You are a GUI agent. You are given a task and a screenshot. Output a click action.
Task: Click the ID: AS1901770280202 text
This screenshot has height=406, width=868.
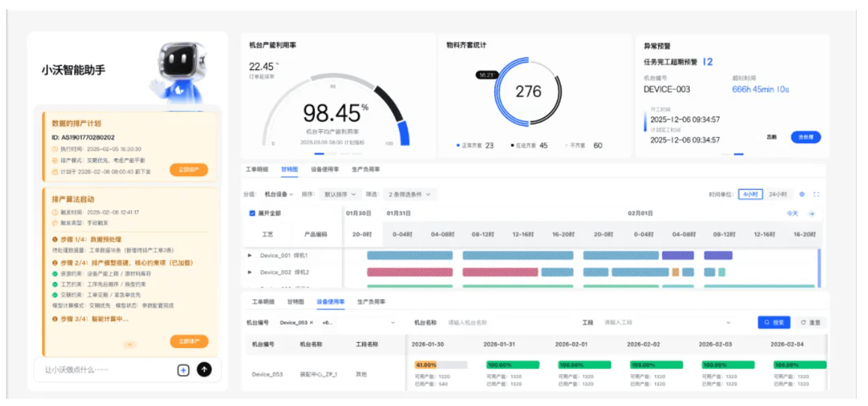pyautogui.click(x=83, y=138)
